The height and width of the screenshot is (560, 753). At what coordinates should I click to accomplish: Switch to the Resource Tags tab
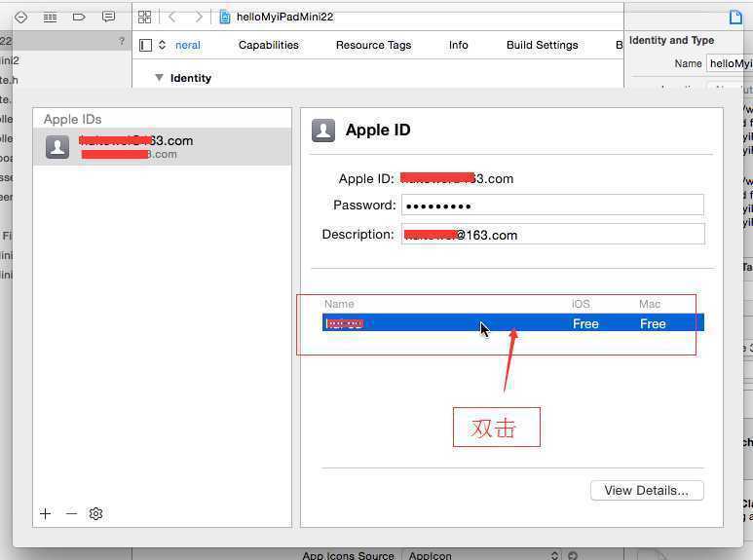coord(374,45)
